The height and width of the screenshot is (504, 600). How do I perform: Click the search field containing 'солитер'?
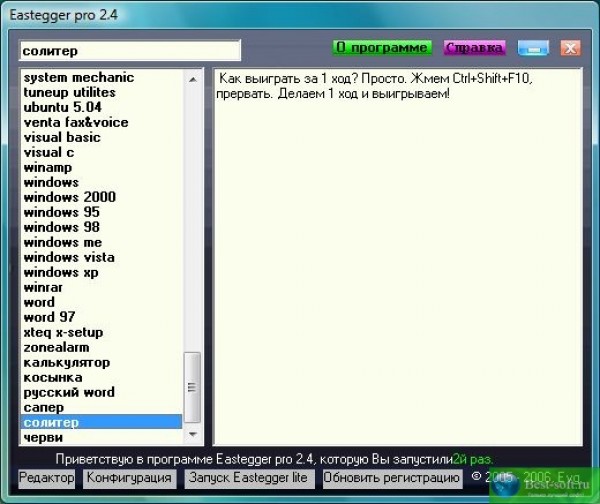point(130,51)
